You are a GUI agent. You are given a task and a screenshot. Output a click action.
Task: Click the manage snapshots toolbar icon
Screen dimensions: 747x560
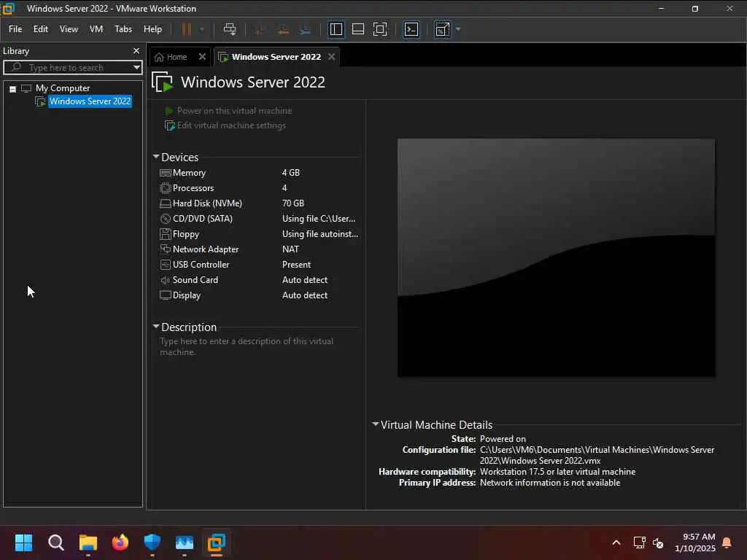(305, 29)
